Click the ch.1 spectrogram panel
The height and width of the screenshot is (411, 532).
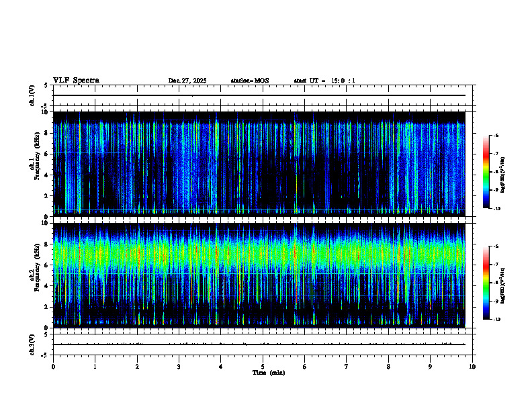259,164
